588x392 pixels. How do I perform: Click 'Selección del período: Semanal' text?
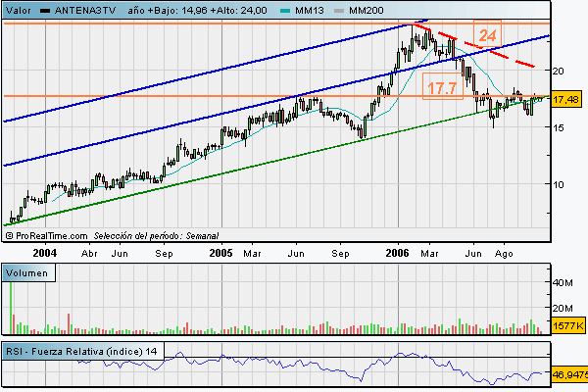[x=156, y=236]
